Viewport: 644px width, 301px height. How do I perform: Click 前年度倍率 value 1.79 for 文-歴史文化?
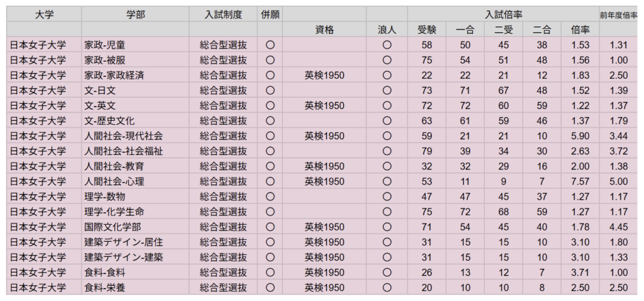point(619,121)
